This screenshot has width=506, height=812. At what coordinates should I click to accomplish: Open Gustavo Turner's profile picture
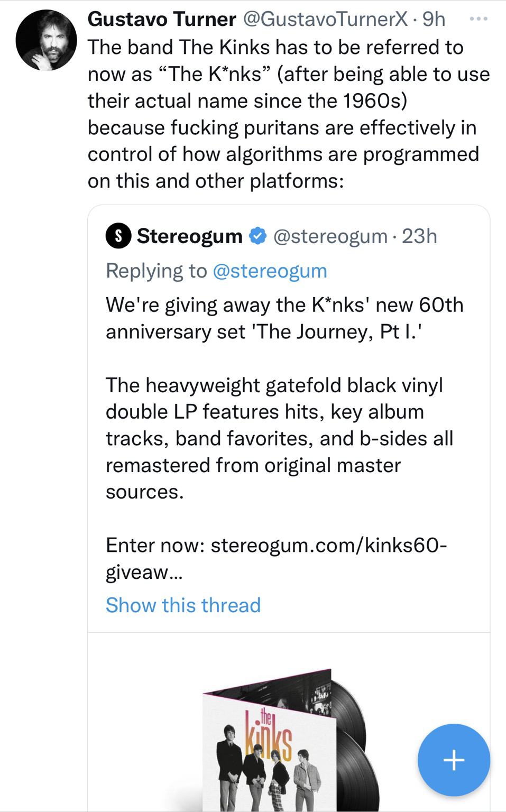(47, 40)
